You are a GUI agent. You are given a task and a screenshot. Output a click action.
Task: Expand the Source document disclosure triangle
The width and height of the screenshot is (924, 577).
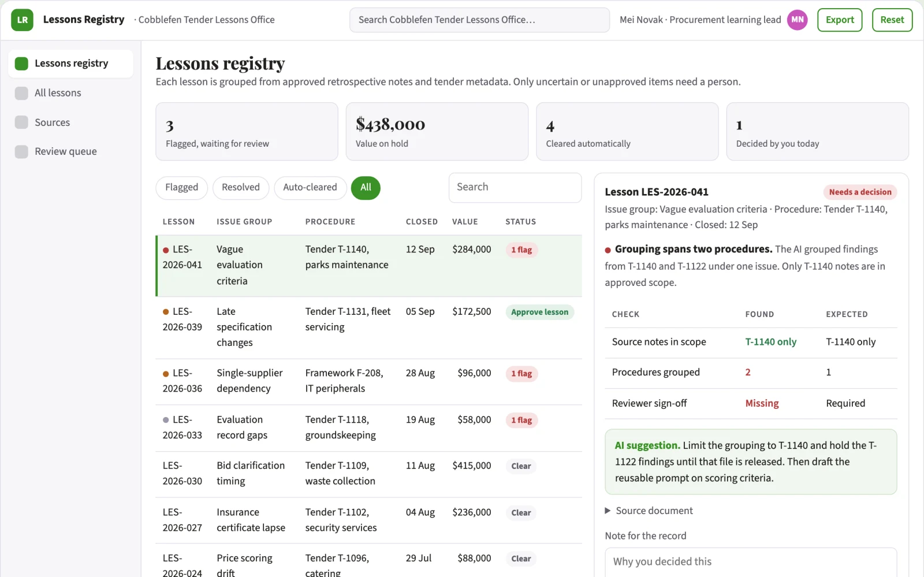[608, 511]
